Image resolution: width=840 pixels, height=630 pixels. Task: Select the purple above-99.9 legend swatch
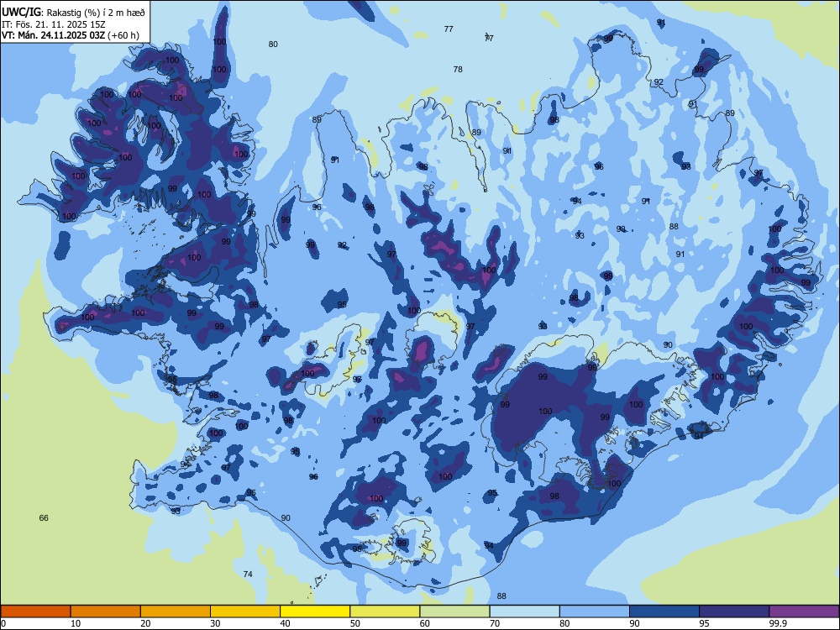[x=804, y=612]
